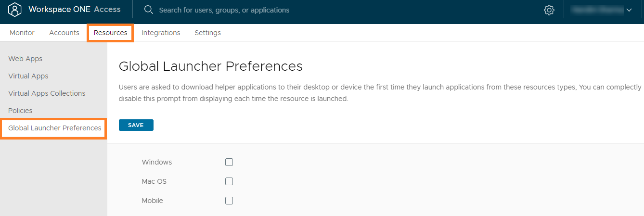Open the Monitor tab

pyautogui.click(x=22, y=33)
